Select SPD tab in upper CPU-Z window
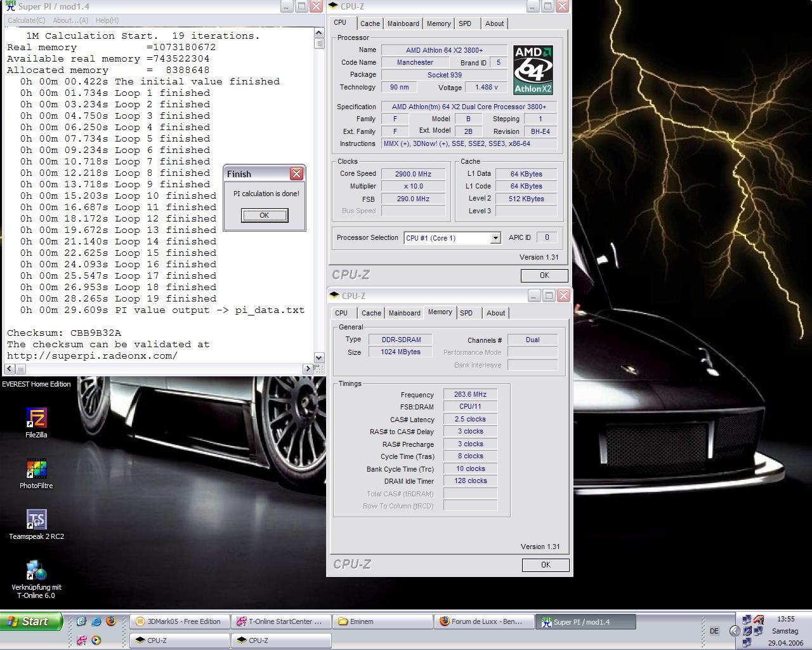The image size is (812, 650). (465, 23)
